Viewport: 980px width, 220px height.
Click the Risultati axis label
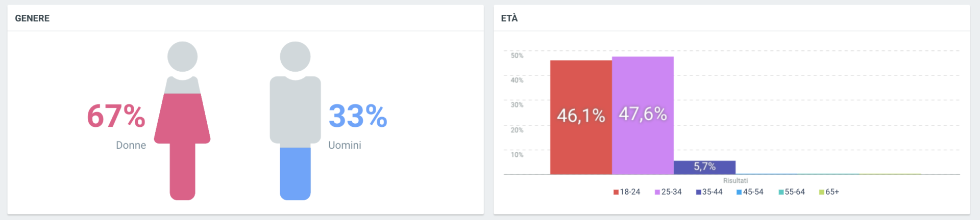point(736,181)
